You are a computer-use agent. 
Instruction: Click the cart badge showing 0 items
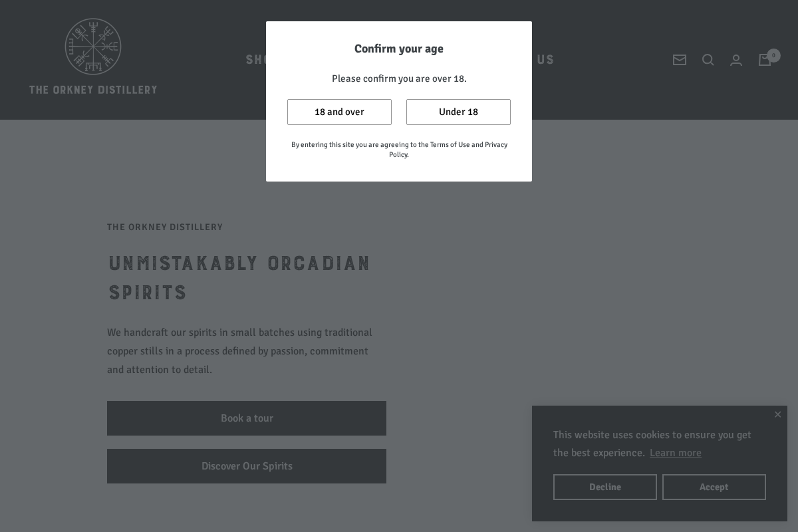point(773,55)
